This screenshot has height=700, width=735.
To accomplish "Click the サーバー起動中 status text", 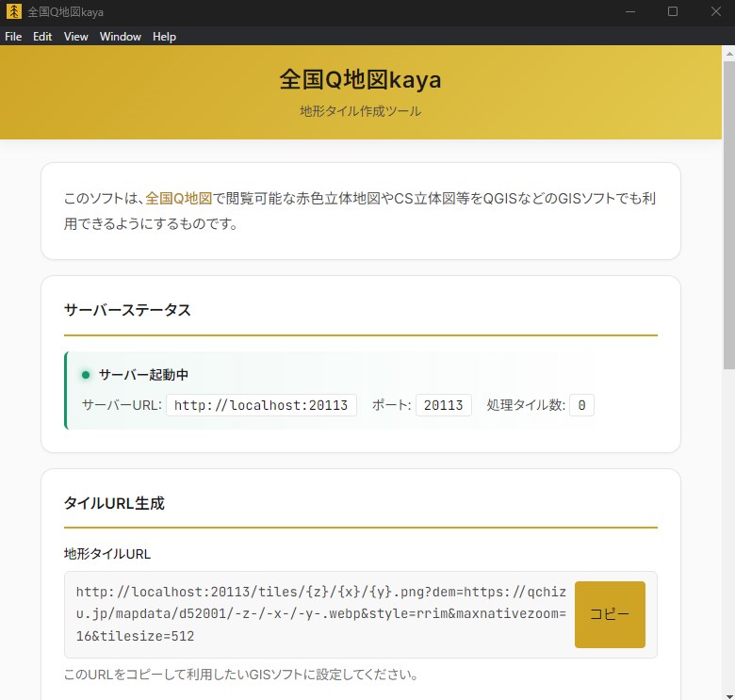I will 143,375.
